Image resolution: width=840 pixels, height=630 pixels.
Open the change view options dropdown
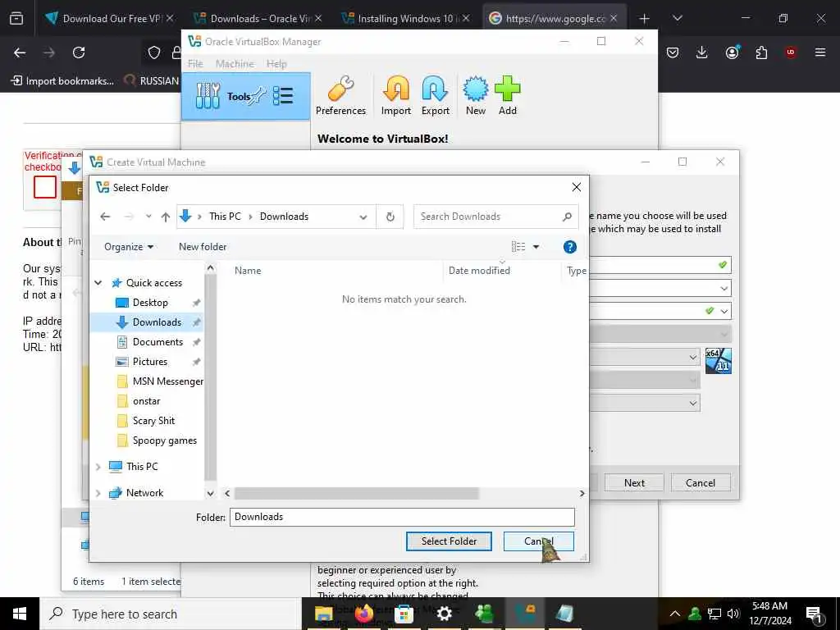tap(536, 246)
